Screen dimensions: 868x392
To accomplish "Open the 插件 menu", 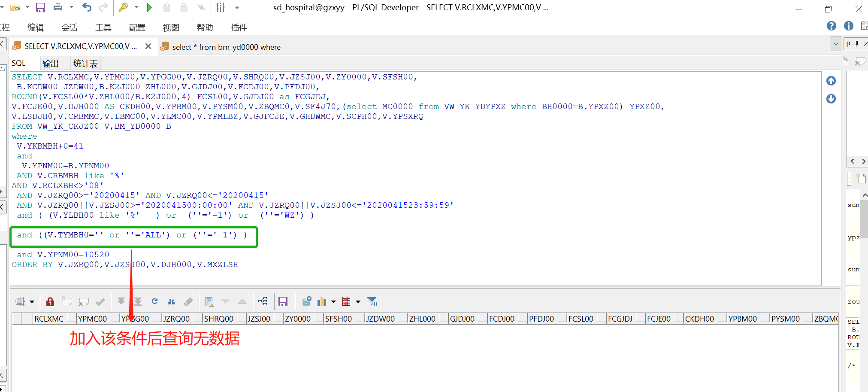I will (239, 27).
